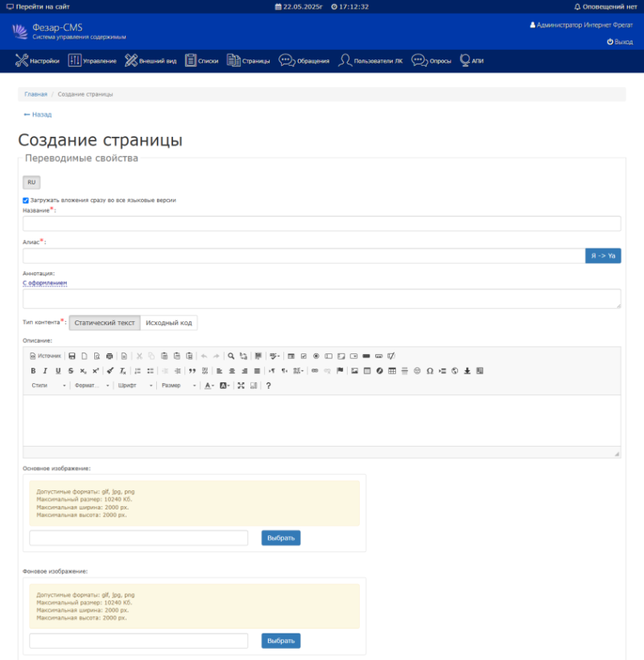644x660 pixels.
Task: Click the Назад back link
Action: tap(38, 114)
